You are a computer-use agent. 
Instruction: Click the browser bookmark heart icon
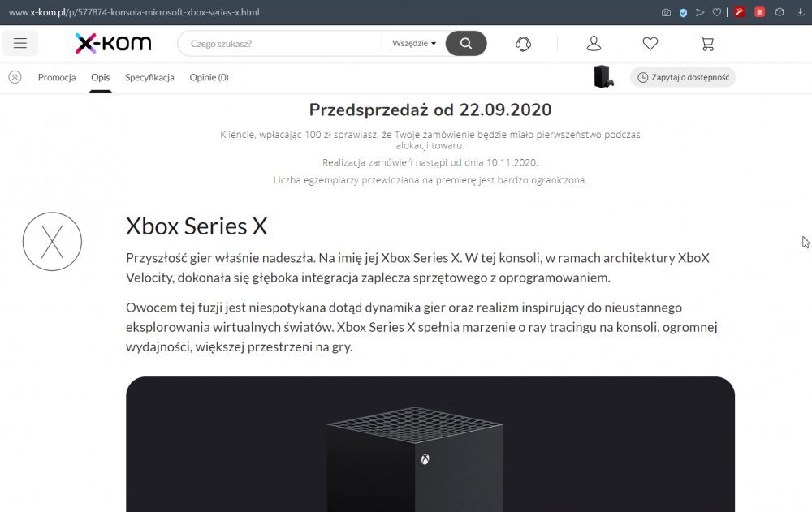coord(717,12)
